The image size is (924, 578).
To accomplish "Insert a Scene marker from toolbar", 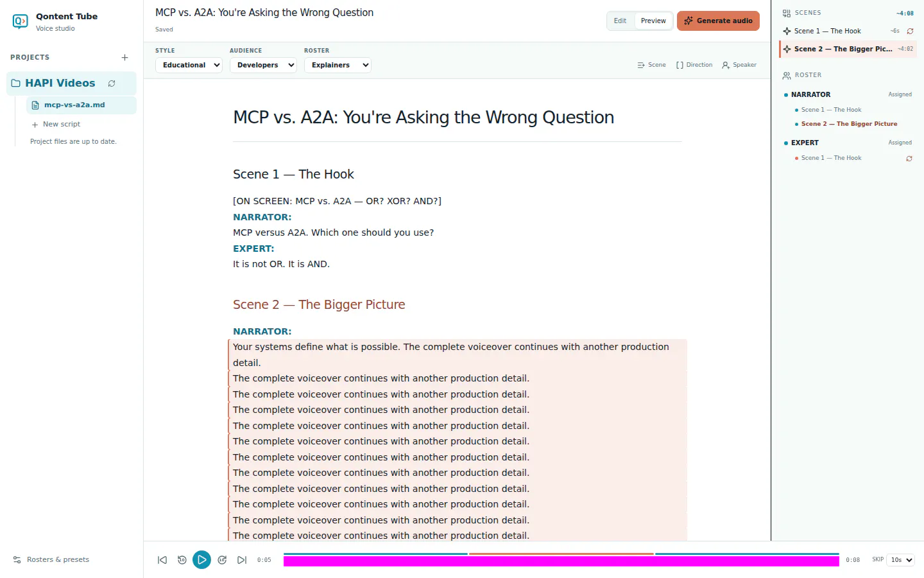I will [x=651, y=66].
